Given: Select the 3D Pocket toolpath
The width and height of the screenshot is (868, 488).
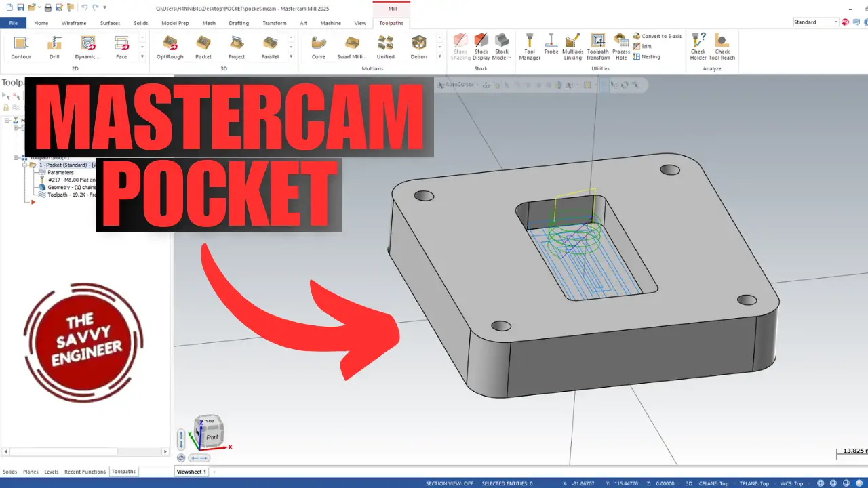Looking at the screenshot, I should pyautogui.click(x=203, y=47).
